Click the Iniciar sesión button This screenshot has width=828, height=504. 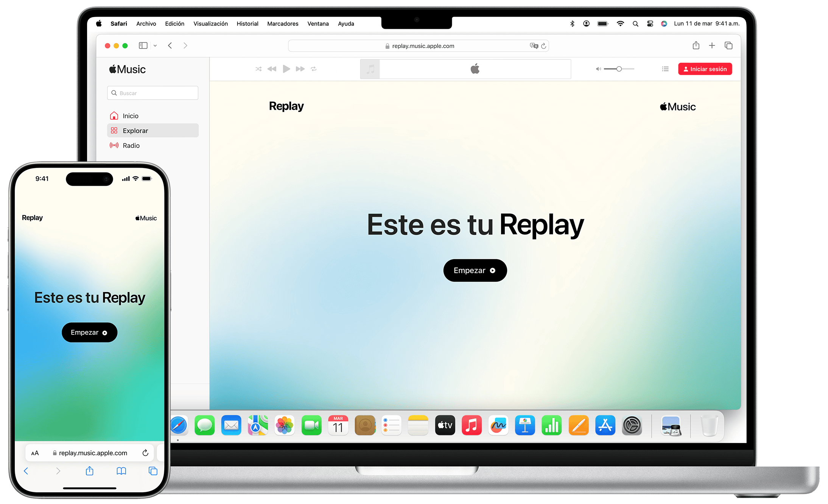705,69
